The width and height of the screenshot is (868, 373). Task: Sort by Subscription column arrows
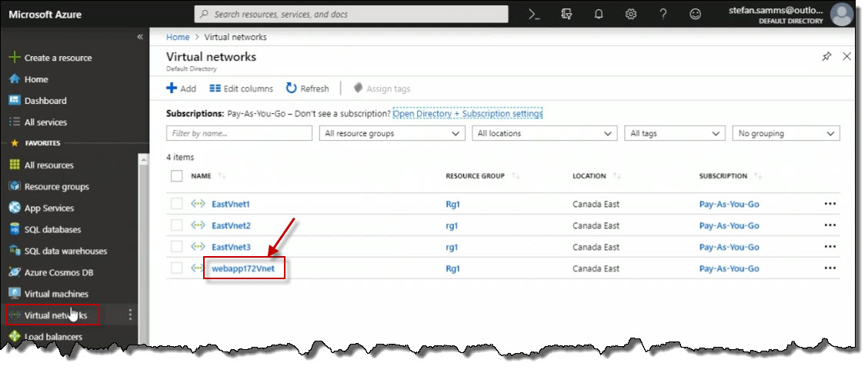pos(758,176)
